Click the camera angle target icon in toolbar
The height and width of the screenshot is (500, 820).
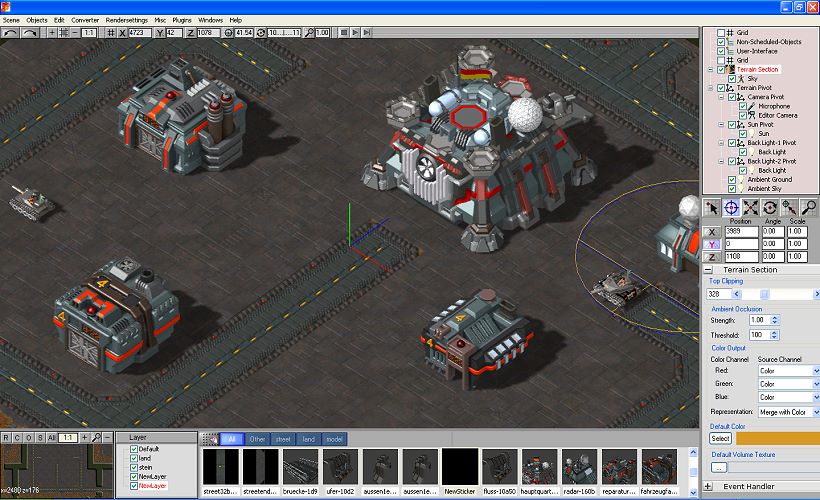click(229, 32)
